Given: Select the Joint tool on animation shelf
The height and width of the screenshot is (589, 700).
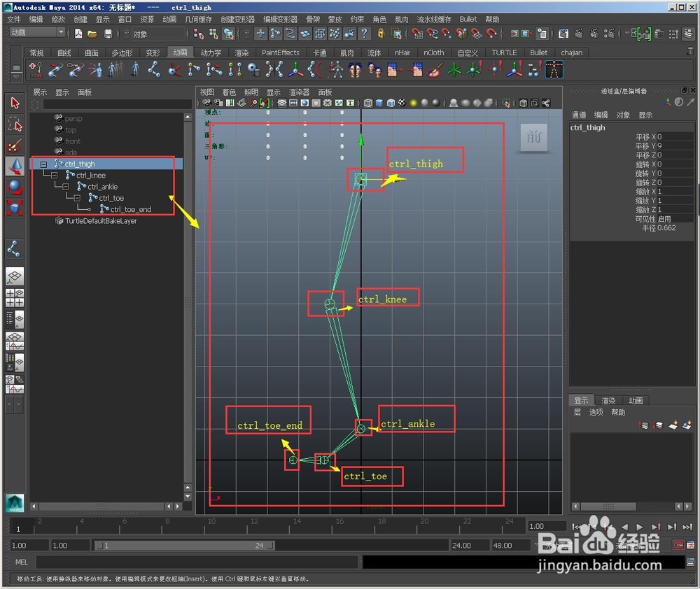Looking at the screenshot, I should tap(154, 70).
